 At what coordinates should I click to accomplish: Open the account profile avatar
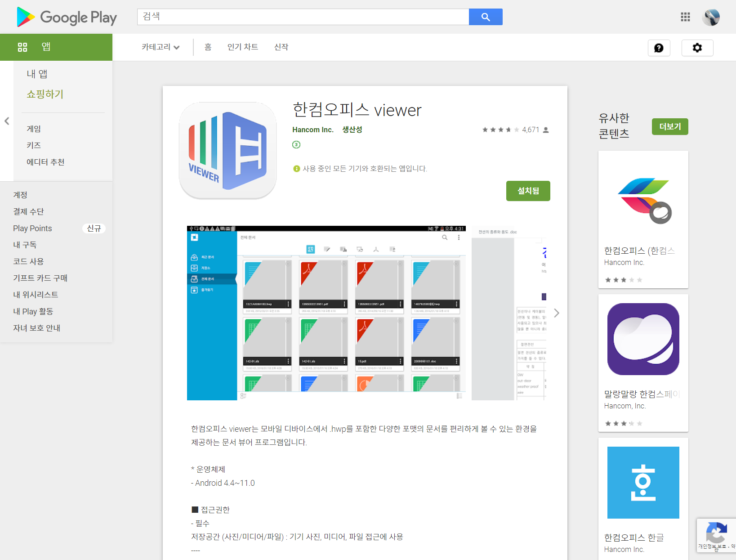(711, 17)
